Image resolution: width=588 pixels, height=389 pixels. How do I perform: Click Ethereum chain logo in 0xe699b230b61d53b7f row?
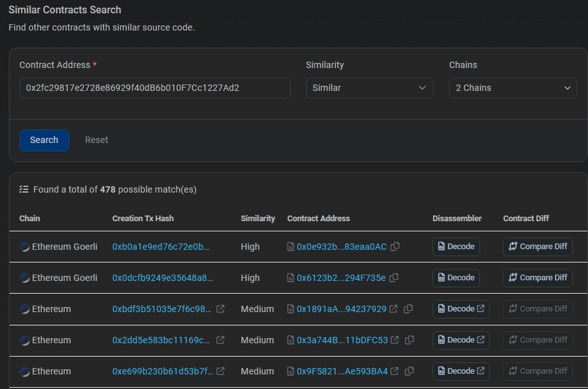pyautogui.click(x=25, y=371)
